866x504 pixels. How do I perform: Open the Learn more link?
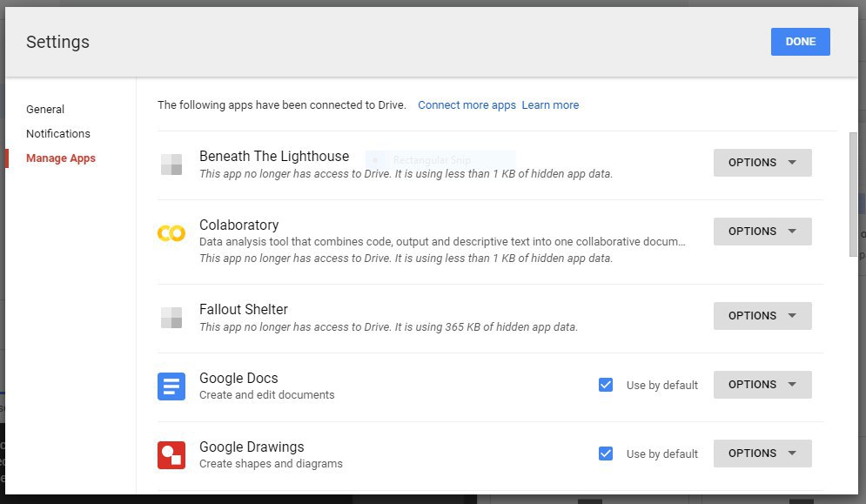(550, 105)
